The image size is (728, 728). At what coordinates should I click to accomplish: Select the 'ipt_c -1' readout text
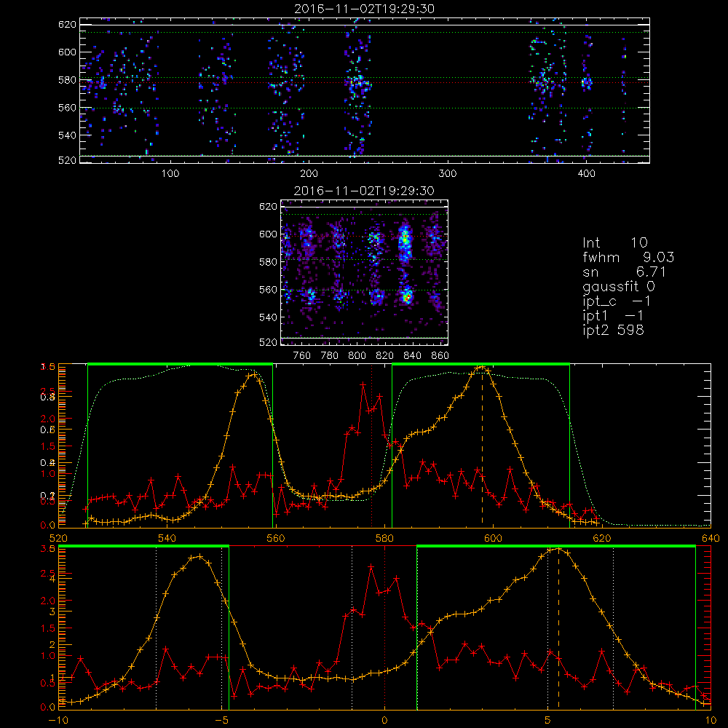(x=617, y=301)
